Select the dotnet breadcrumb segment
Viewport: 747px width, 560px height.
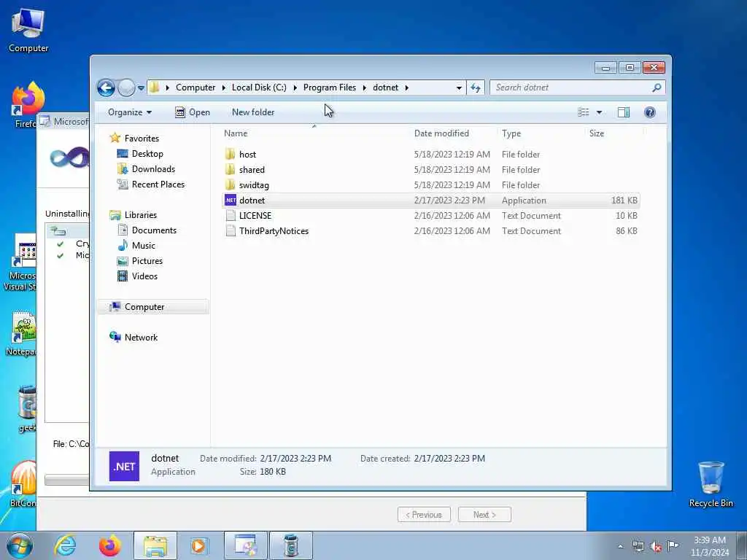point(385,87)
